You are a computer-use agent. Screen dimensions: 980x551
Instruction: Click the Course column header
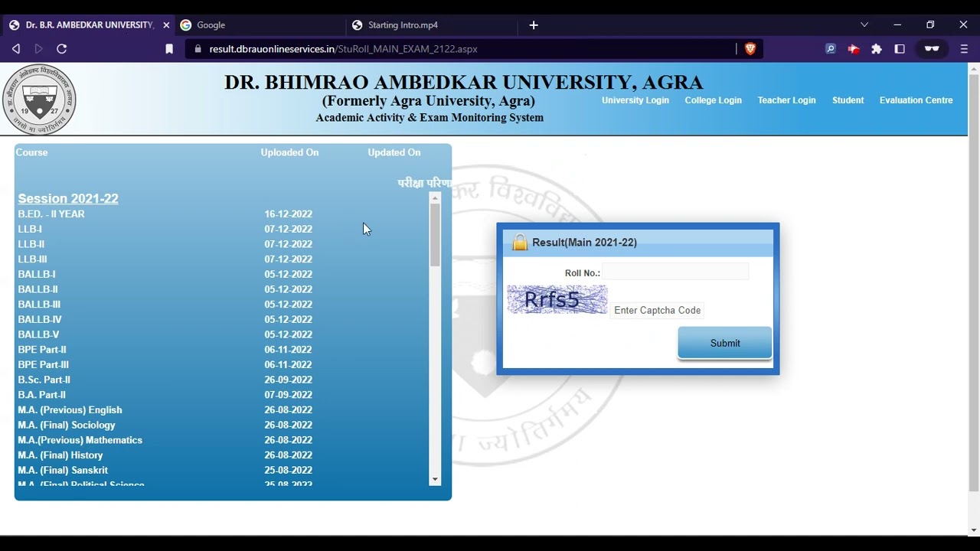coord(31,152)
